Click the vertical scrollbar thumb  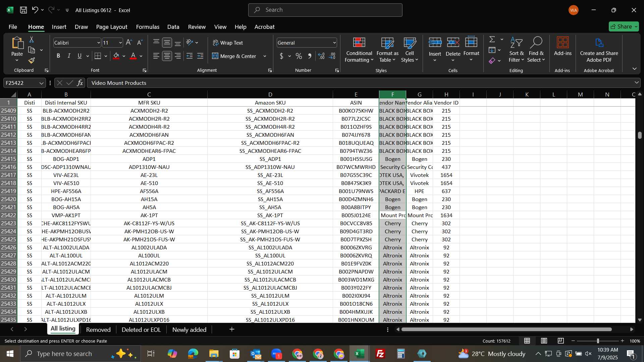click(640, 135)
